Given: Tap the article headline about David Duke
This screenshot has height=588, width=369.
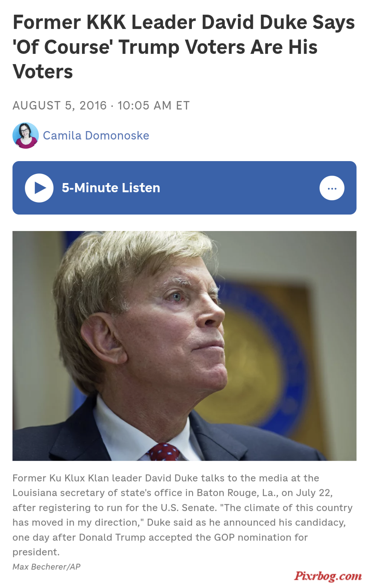Looking at the screenshot, I should [x=184, y=47].
